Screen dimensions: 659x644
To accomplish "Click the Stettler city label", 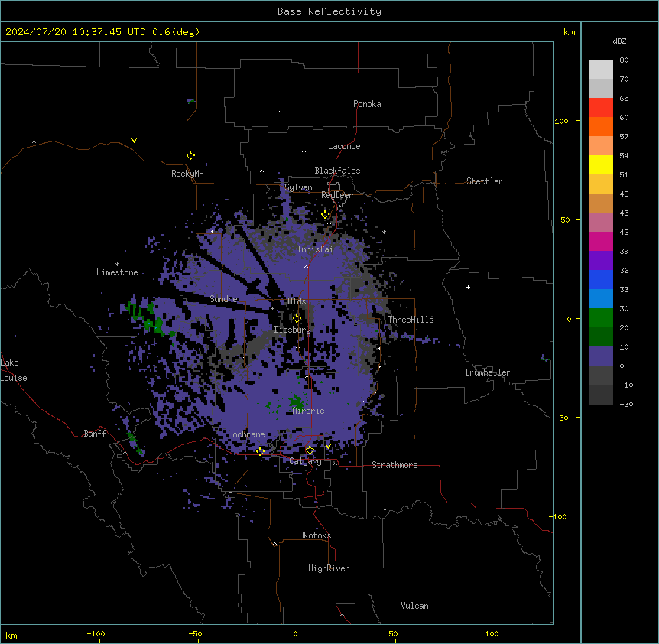I will coord(485,181).
